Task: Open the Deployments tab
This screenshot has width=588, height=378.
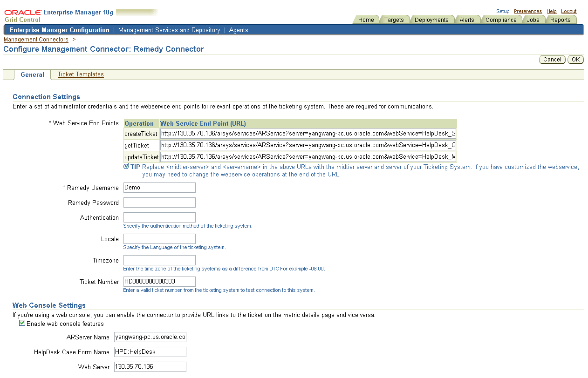Action: coord(431,20)
